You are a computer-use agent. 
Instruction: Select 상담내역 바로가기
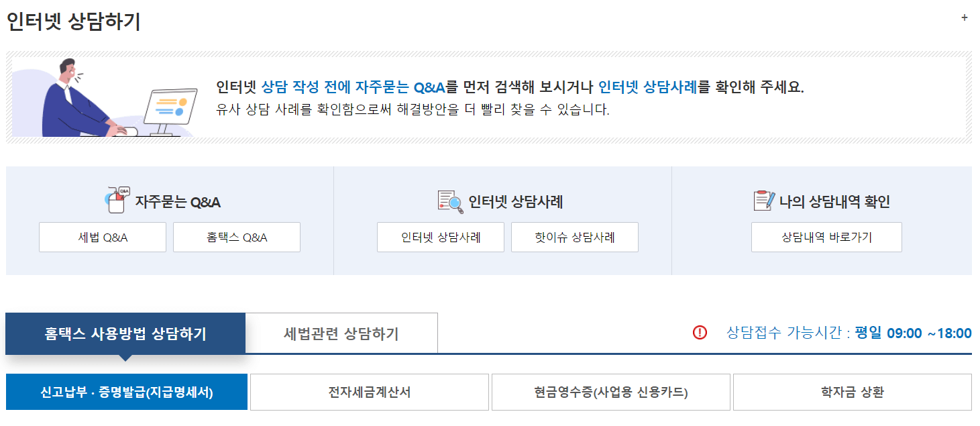pyautogui.click(x=826, y=237)
